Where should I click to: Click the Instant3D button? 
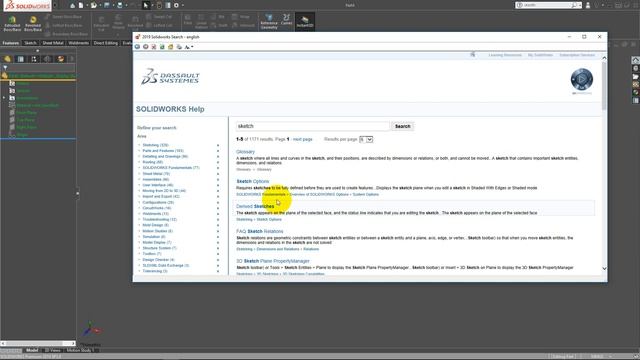pyautogui.click(x=304, y=22)
